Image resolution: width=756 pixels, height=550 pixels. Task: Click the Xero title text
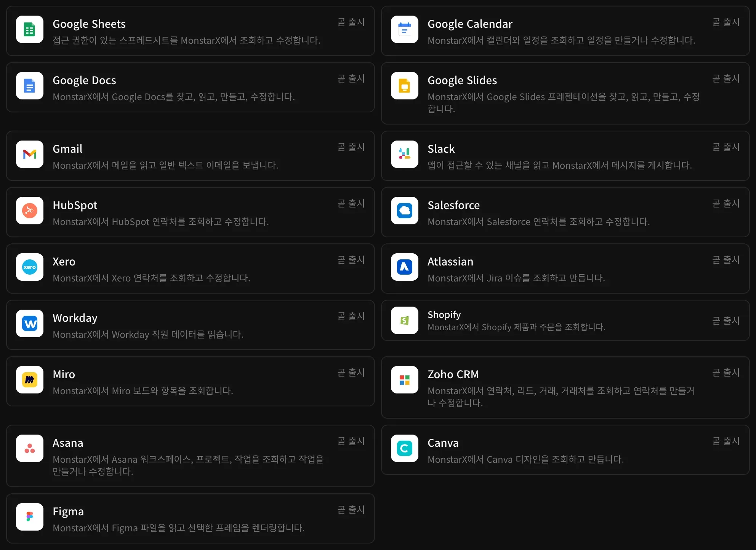[x=64, y=262]
